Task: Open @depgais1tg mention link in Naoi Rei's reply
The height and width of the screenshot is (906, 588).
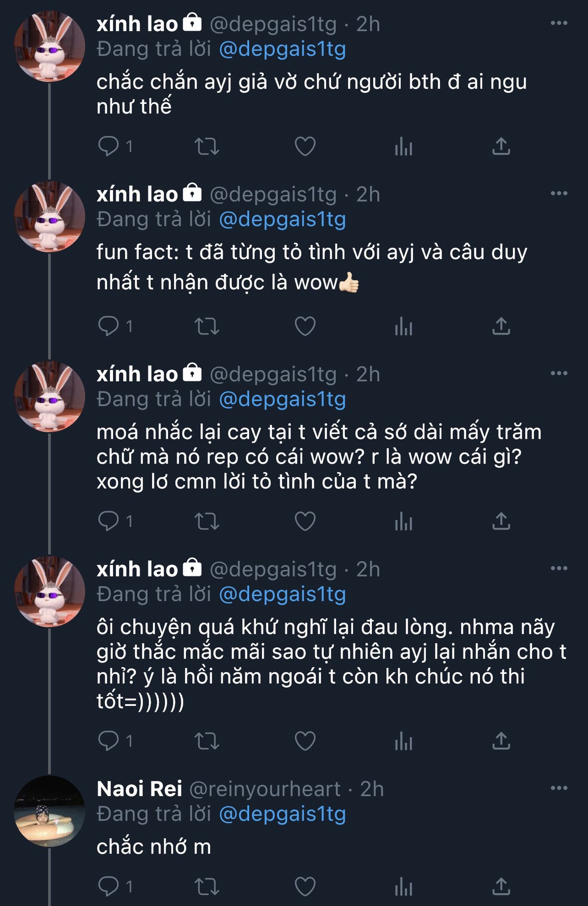Action: (282, 814)
